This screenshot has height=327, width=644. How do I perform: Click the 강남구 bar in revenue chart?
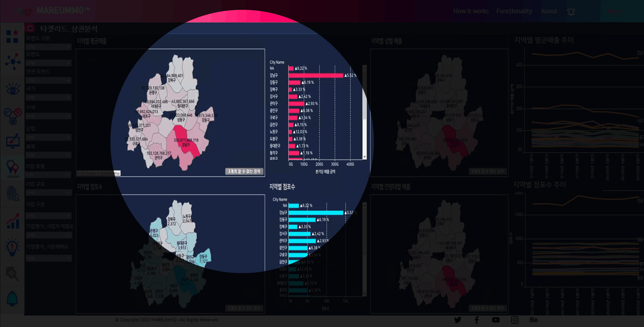coord(316,75)
